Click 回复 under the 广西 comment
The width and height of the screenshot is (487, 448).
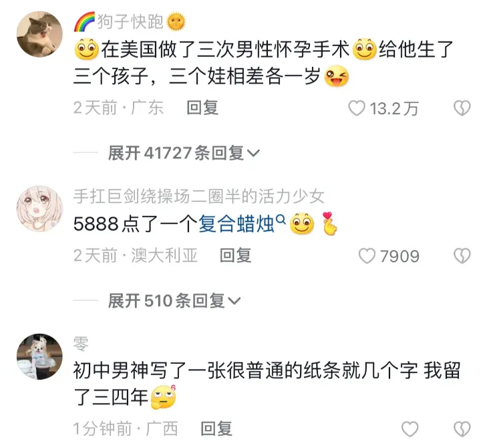tap(216, 429)
